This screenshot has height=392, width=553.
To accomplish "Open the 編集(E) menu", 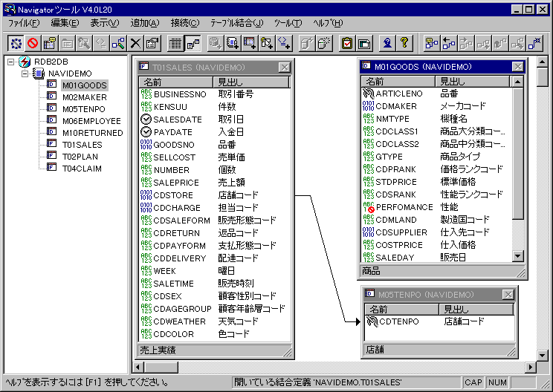I will point(65,23).
